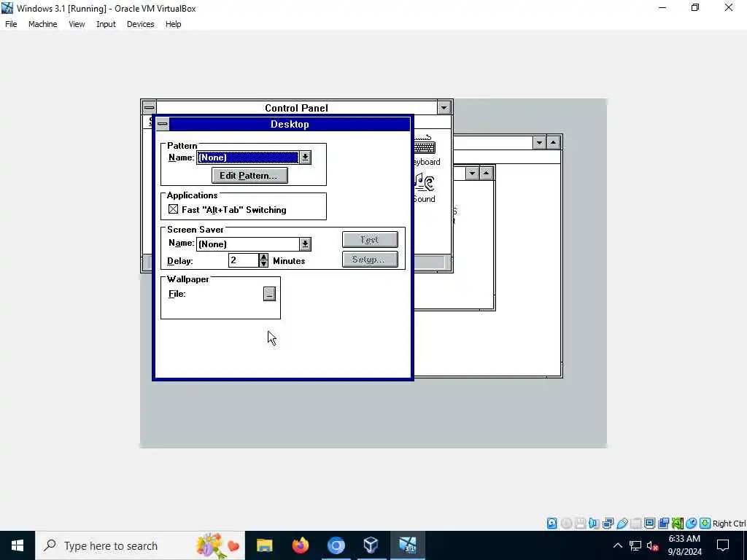747x560 pixels.
Task: Click outer Program Manager maximize up arrow
Action: 553,143
